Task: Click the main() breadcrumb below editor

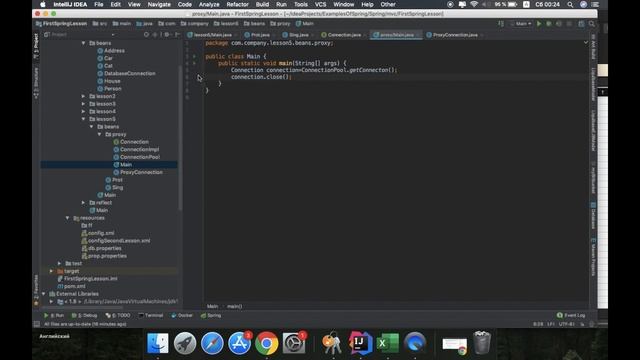Action: pos(234,306)
